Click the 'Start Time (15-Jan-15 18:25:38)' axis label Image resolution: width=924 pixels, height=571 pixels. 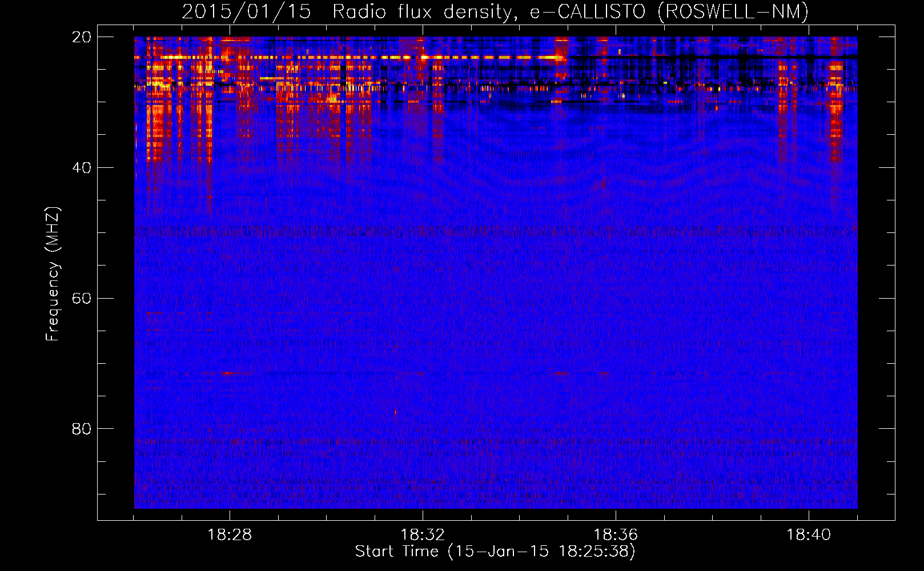pos(495,552)
